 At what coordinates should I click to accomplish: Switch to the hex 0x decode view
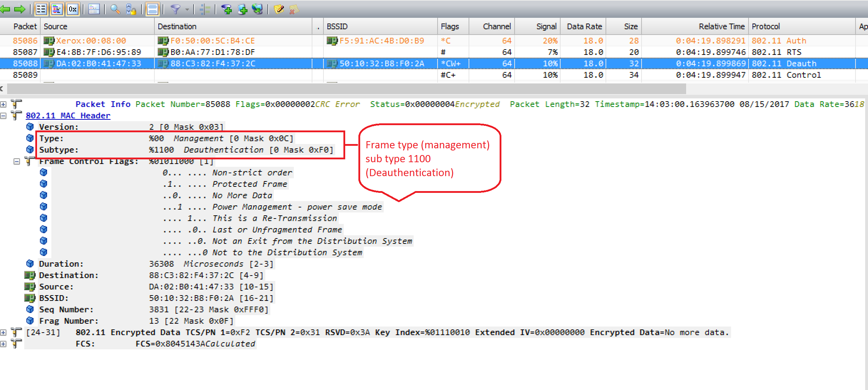tap(72, 9)
